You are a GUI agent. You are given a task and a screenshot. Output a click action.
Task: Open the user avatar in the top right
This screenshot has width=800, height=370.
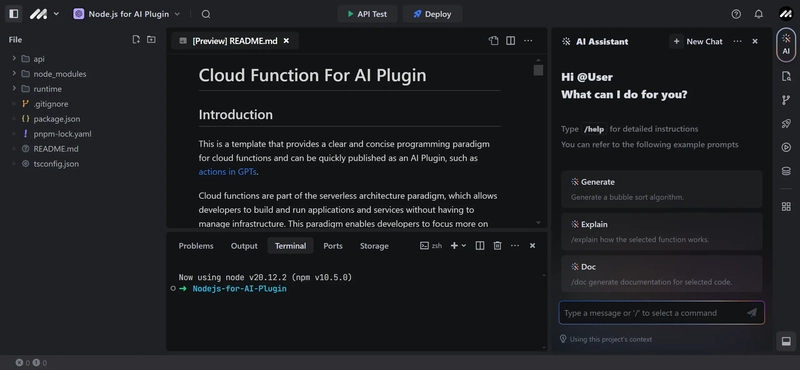pos(786,14)
